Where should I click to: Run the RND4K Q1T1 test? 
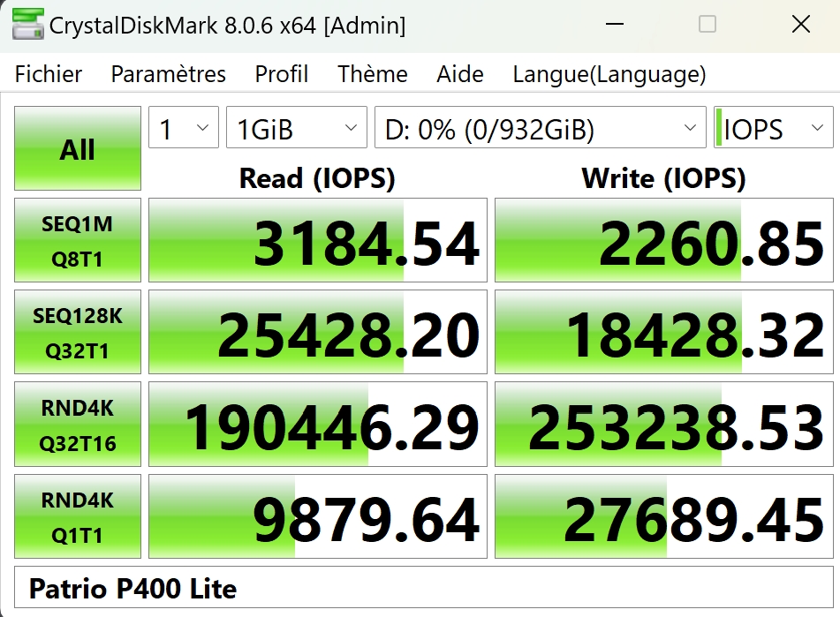point(78,516)
